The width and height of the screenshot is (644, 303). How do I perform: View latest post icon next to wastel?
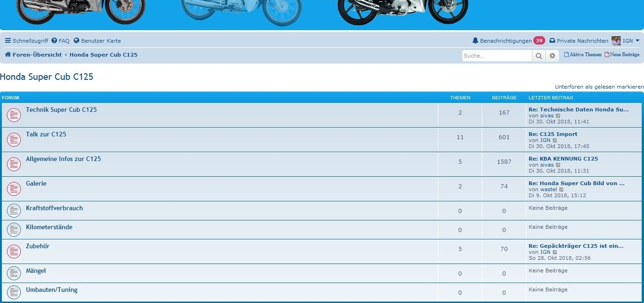pos(562,189)
